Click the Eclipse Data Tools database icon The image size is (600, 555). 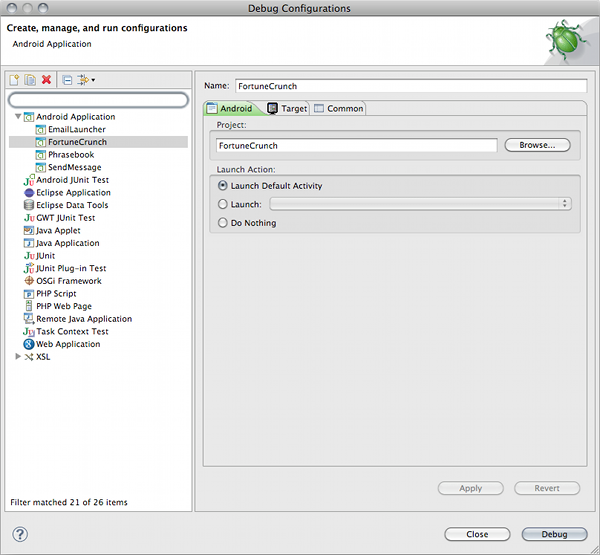pyautogui.click(x=29, y=205)
